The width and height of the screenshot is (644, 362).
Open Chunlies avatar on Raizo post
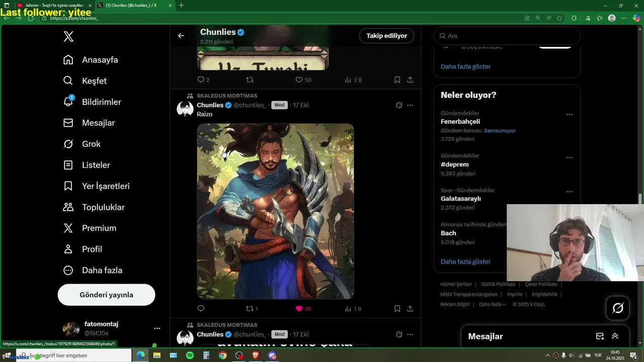pos(185,109)
